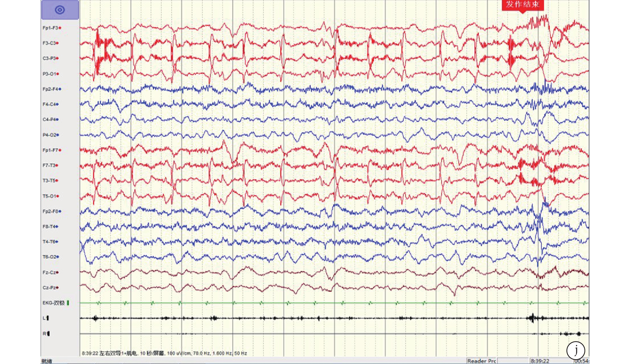Select the P4-O2 channel label
The height and width of the screenshot is (364, 630).
[x=51, y=135]
